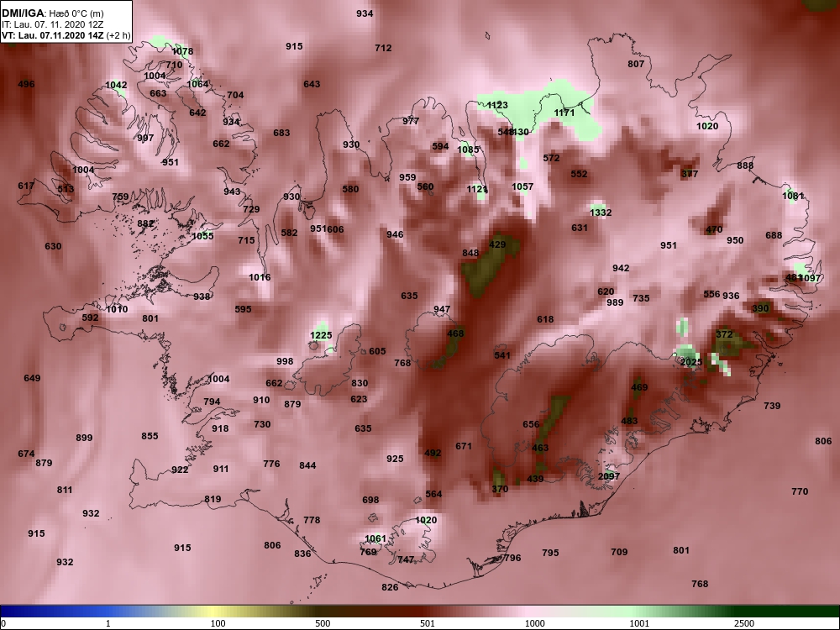Click the 2500 label on the color scale

(744, 623)
